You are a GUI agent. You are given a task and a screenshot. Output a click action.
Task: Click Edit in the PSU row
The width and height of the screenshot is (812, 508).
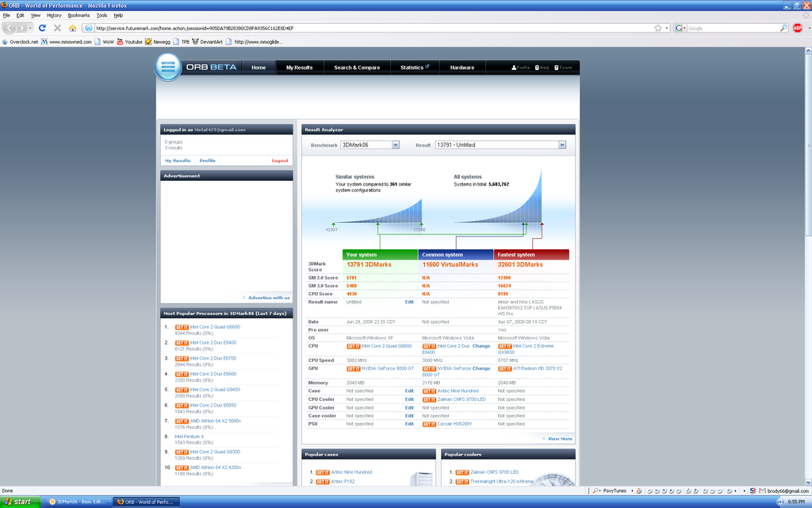tap(409, 424)
